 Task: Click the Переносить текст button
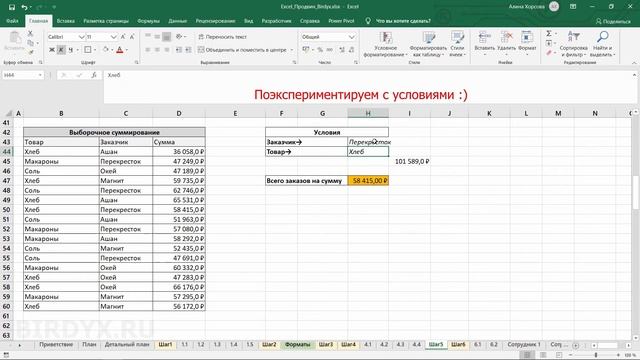coord(222,37)
